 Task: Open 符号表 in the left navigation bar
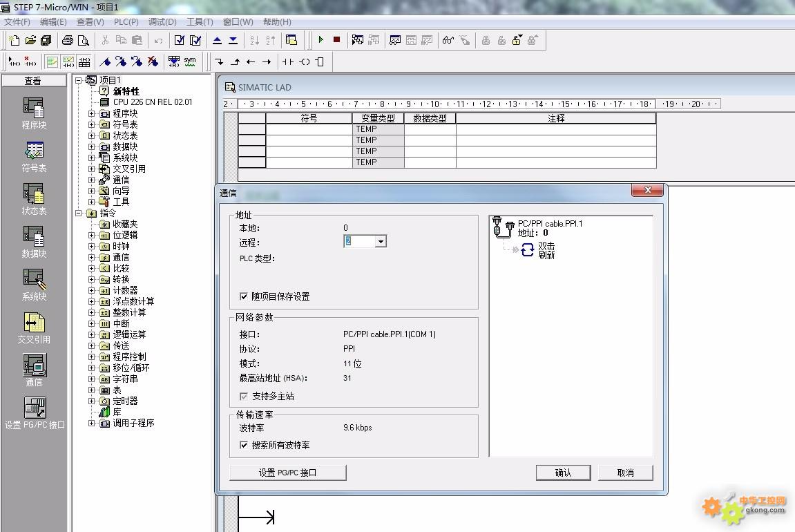(x=34, y=157)
